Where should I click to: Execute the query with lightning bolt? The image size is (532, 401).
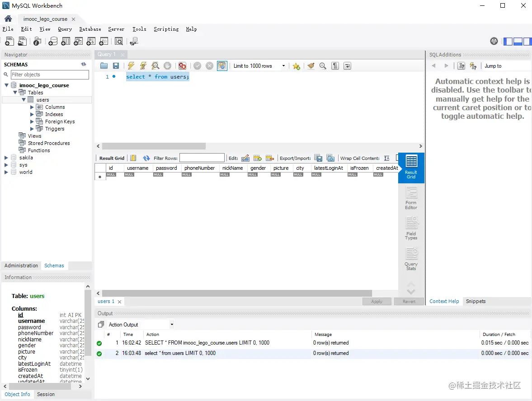[131, 66]
